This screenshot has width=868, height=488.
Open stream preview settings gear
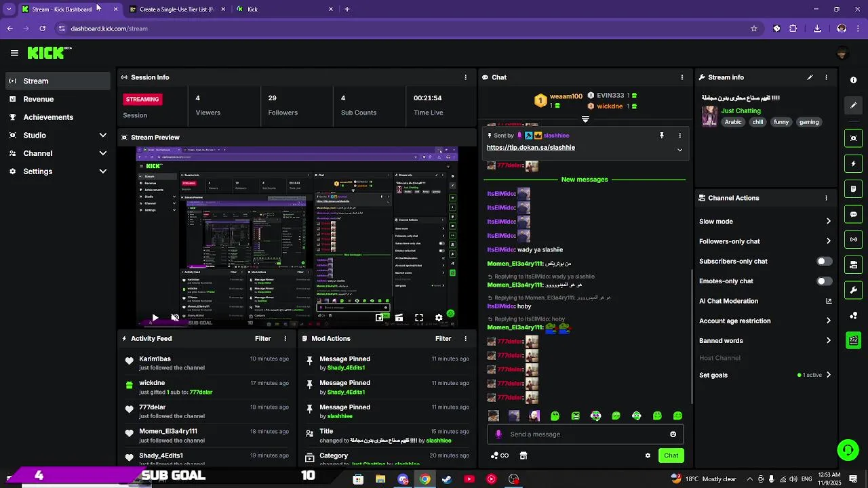pos(439,317)
